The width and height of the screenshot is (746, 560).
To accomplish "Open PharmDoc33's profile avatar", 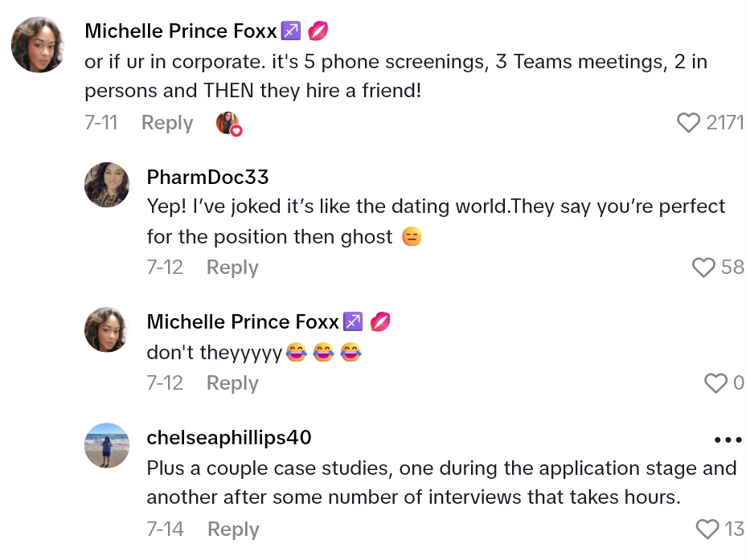I will pos(107,185).
